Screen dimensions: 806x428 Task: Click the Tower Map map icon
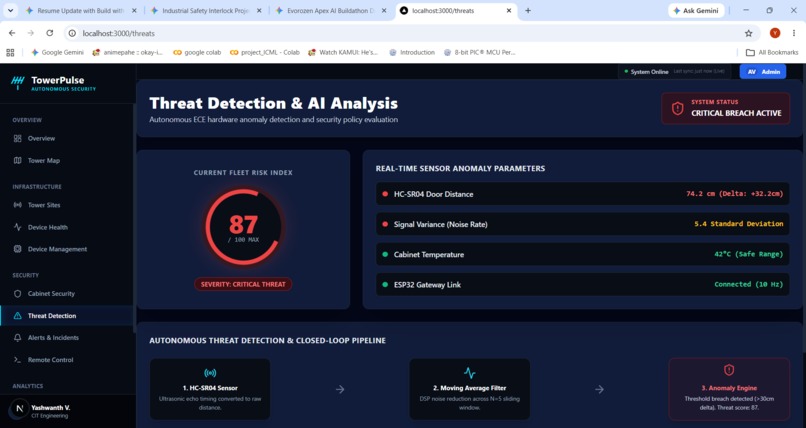(x=17, y=160)
